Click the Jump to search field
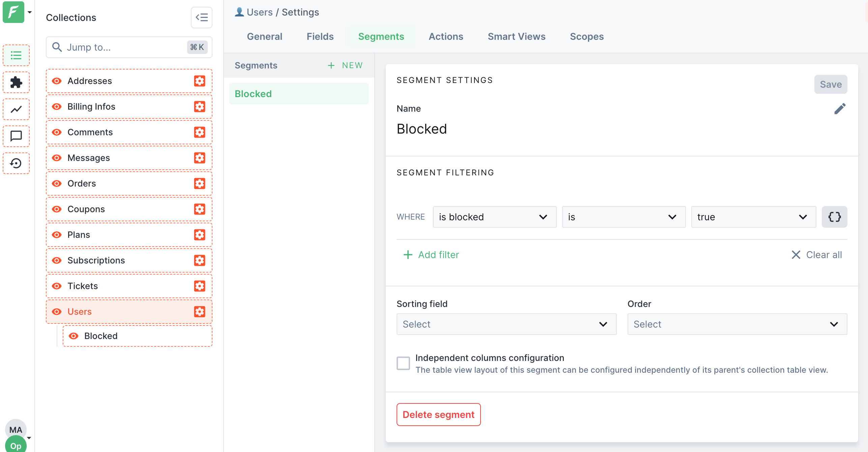 pyautogui.click(x=125, y=47)
